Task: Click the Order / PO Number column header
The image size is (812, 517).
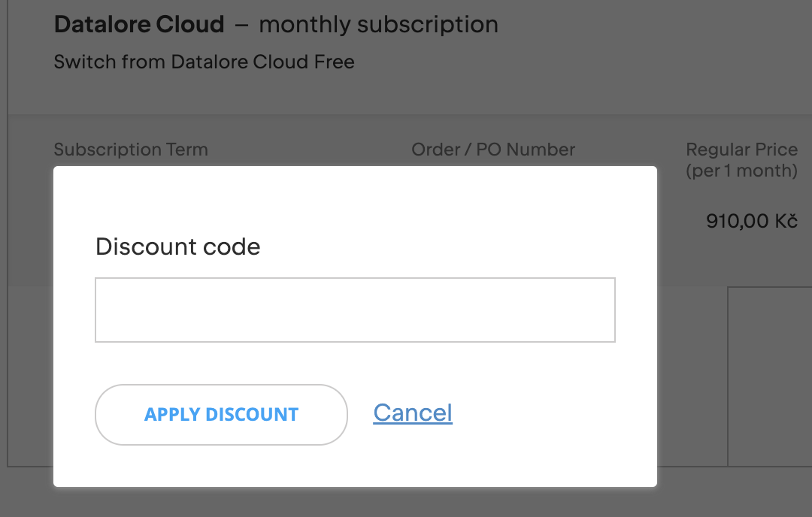Action: [492, 150]
